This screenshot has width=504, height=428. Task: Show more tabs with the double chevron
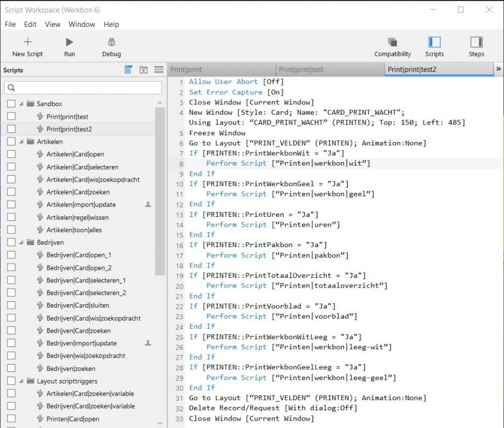pos(498,69)
